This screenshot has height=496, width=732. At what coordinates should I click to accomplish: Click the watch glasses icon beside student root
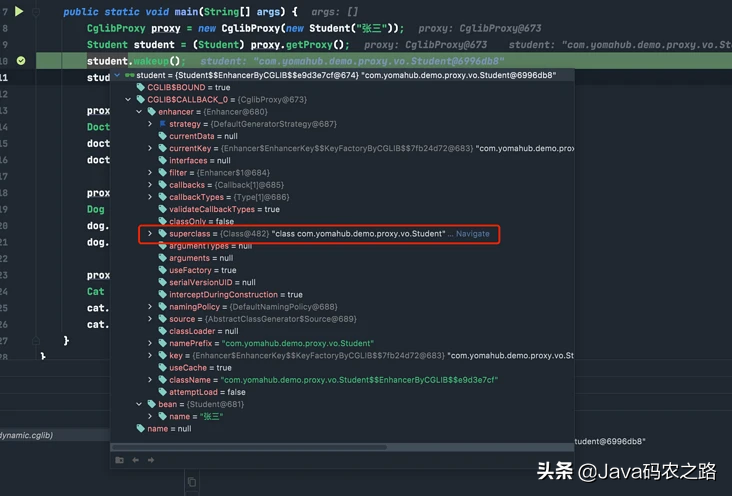click(x=129, y=75)
